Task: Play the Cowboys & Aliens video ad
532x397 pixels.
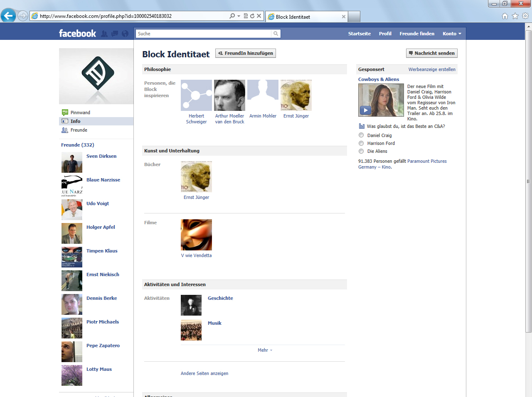Action: (x=365, y=110)
